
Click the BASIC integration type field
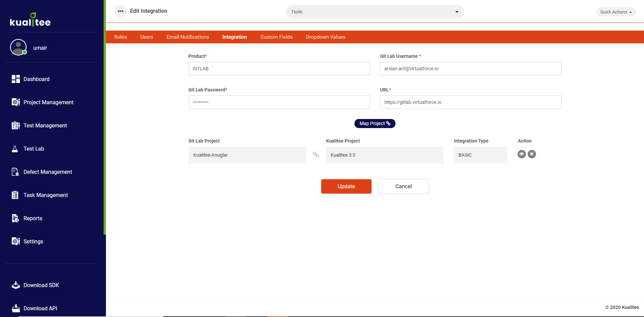[x=481, y=155]
